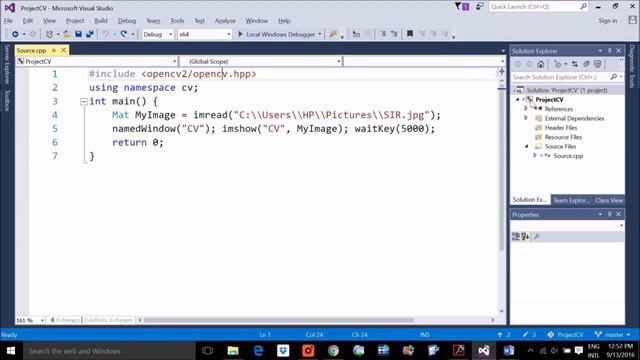Click Sync with Active Document icon
The width and height of the screenshot is (640, 360).
(x=575, y=64)
